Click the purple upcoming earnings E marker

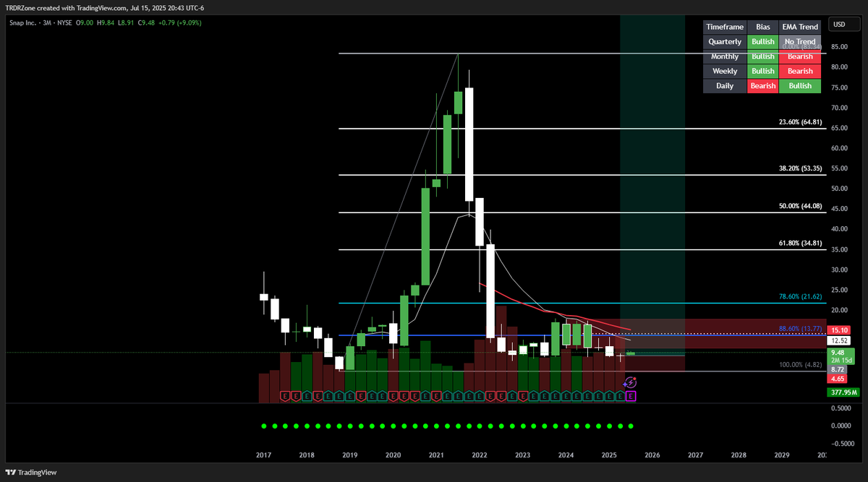(631, 396)
